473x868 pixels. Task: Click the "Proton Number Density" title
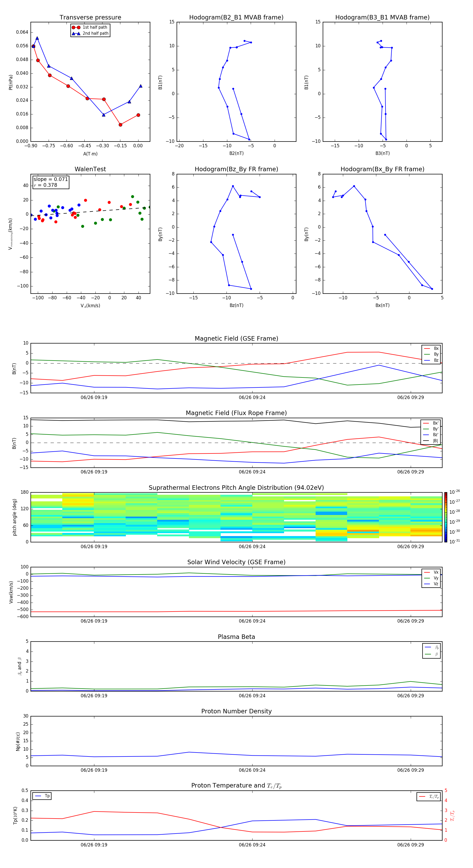[236, 711]
